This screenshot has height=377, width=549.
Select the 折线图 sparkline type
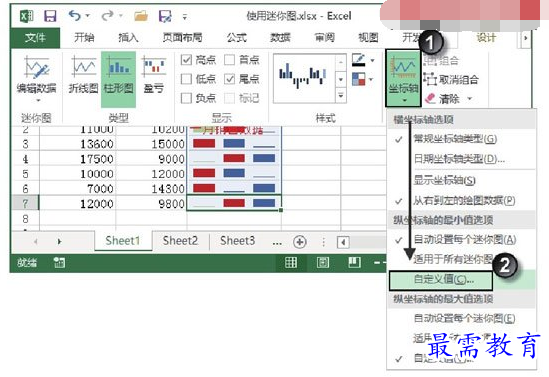pyautogui.click(x=83, y=75)
